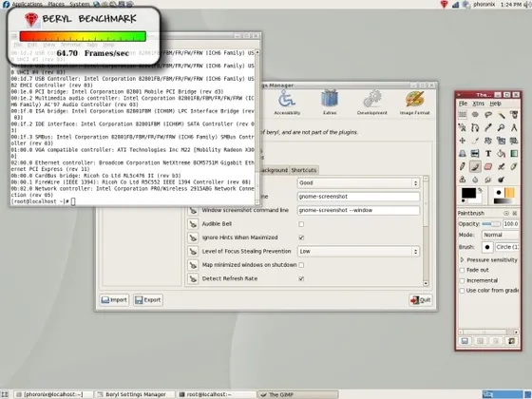Select the Smudge tool in GIMP
The height and width of the screenshot is (399, 532).
[488, 180]
